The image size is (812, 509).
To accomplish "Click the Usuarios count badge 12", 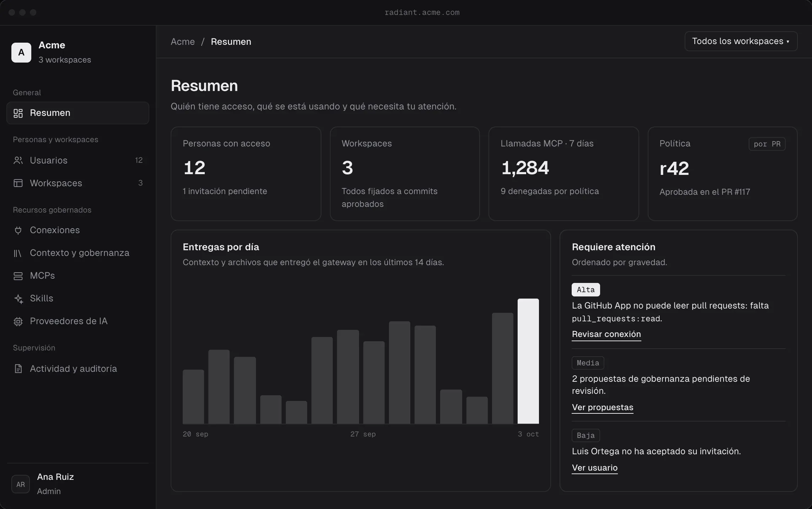I will [139, 160].
